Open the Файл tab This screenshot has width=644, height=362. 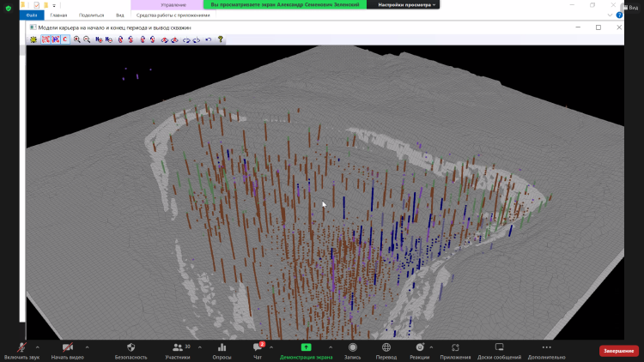pos(31,15)
